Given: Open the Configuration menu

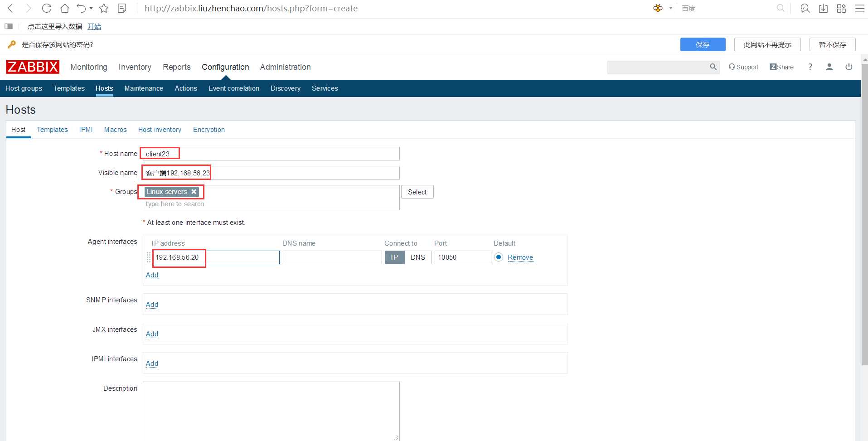Looking at the screenshot, I should [225, 67].
